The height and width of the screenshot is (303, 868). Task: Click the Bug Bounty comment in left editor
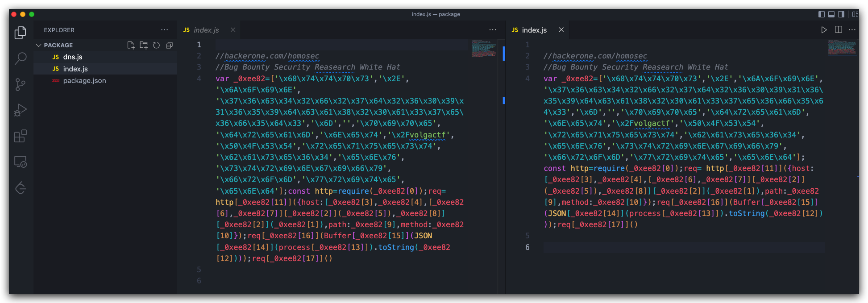coord(308,67)
